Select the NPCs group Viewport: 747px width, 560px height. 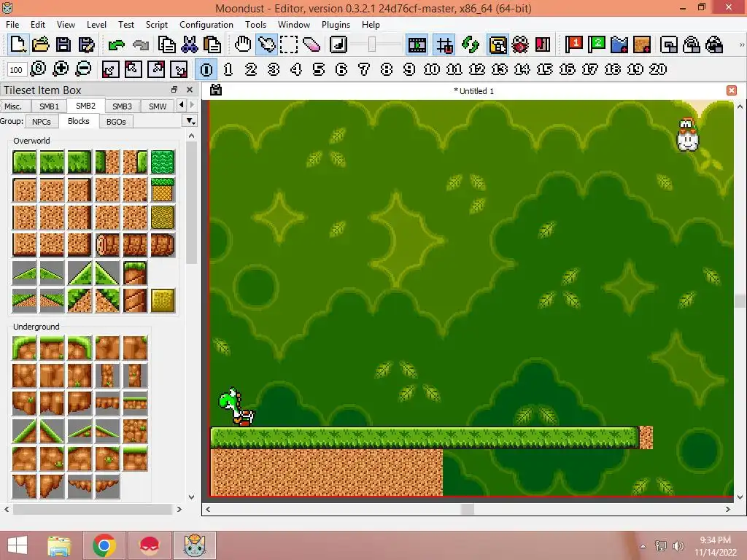click(x=42, y=122)
